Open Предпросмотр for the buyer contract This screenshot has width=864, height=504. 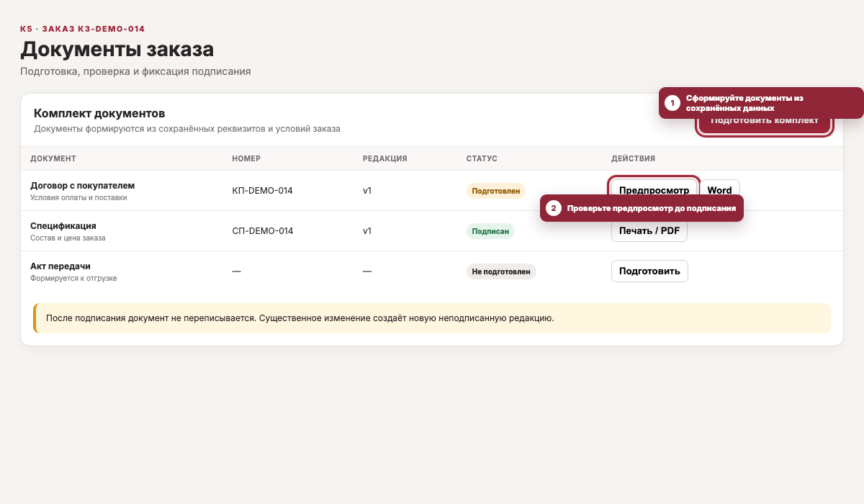click(654, 187)
